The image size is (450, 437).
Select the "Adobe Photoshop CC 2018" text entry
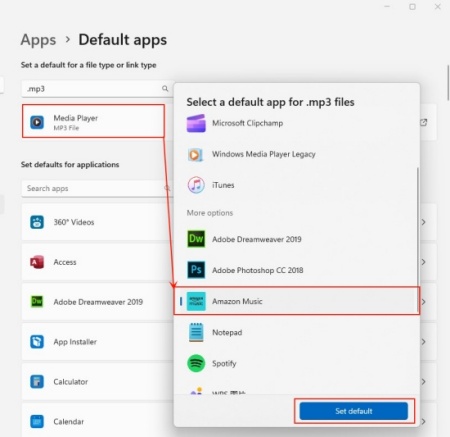[x=258, y=270]
